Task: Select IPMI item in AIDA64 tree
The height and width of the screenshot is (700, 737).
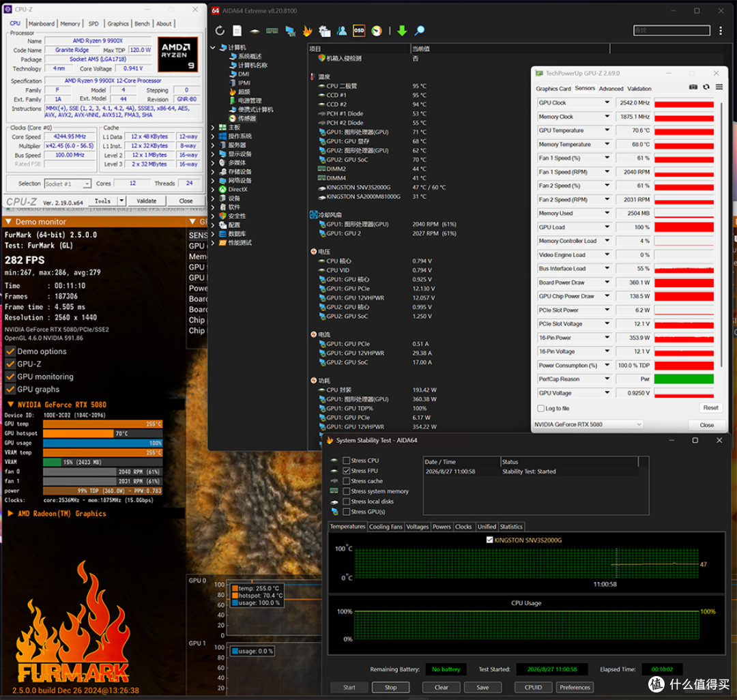Action: click(240, 83)
